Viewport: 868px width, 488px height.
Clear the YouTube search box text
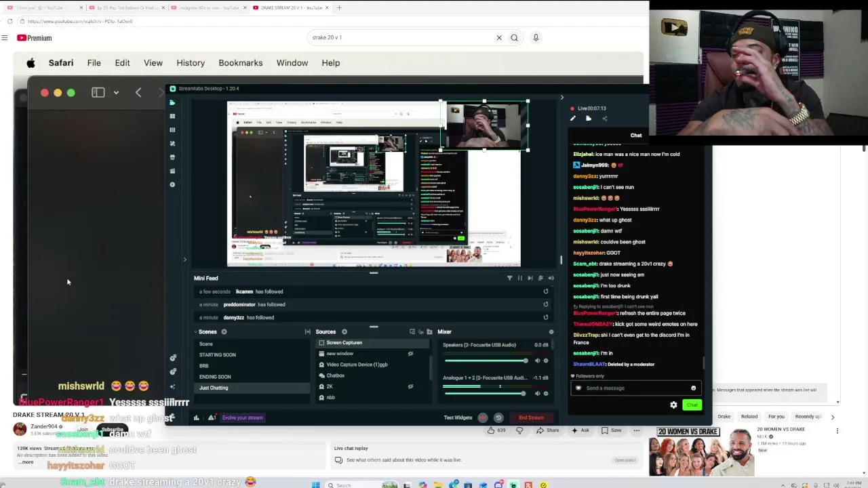(499, 38)
